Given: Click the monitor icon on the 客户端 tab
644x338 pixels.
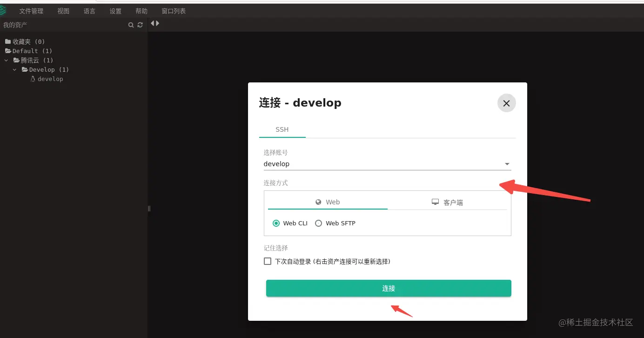Looking at the screenshot, I should click(436, 202).
